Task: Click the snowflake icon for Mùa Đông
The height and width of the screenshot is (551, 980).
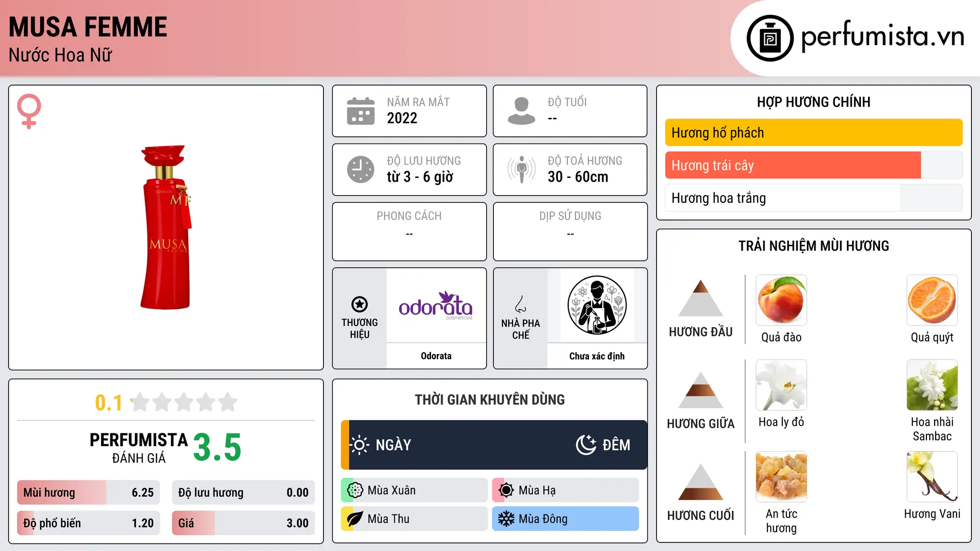Action: [506, 519]
